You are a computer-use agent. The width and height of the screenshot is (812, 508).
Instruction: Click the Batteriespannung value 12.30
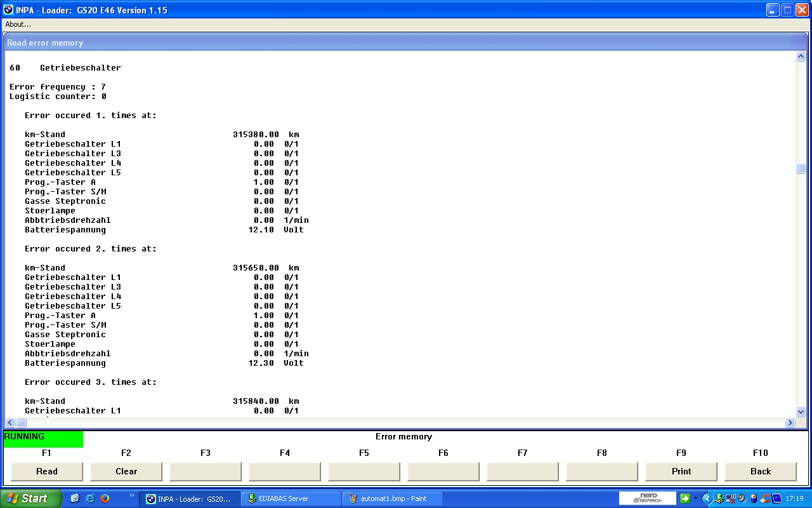point(261,363)
